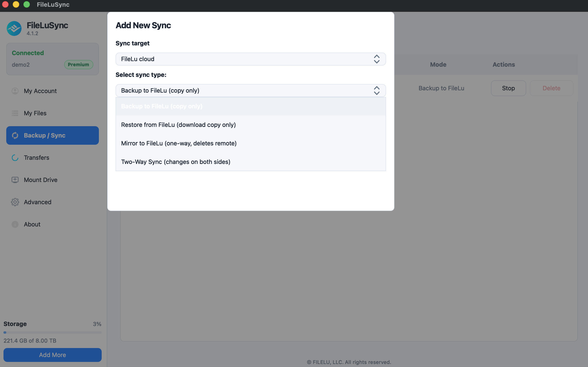Screen dimensions: 588x367
Task: Click the Actions column header
Action: [503, 65]
